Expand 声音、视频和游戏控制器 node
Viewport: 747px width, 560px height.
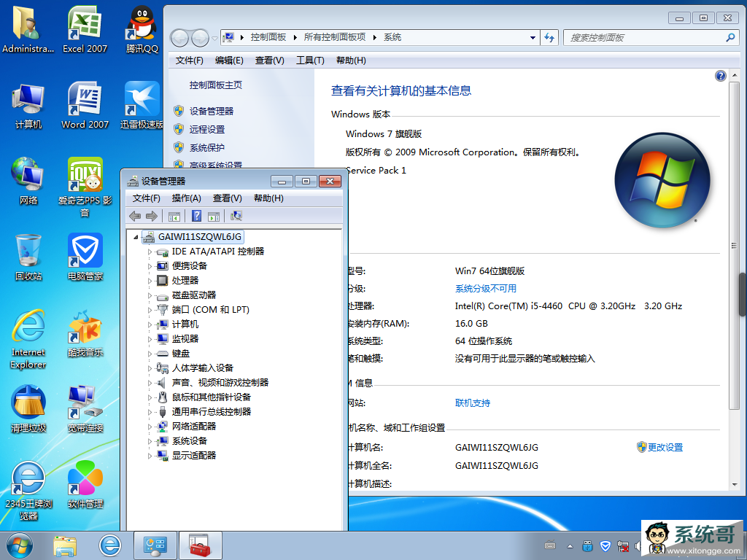click(x=150, y=383)
